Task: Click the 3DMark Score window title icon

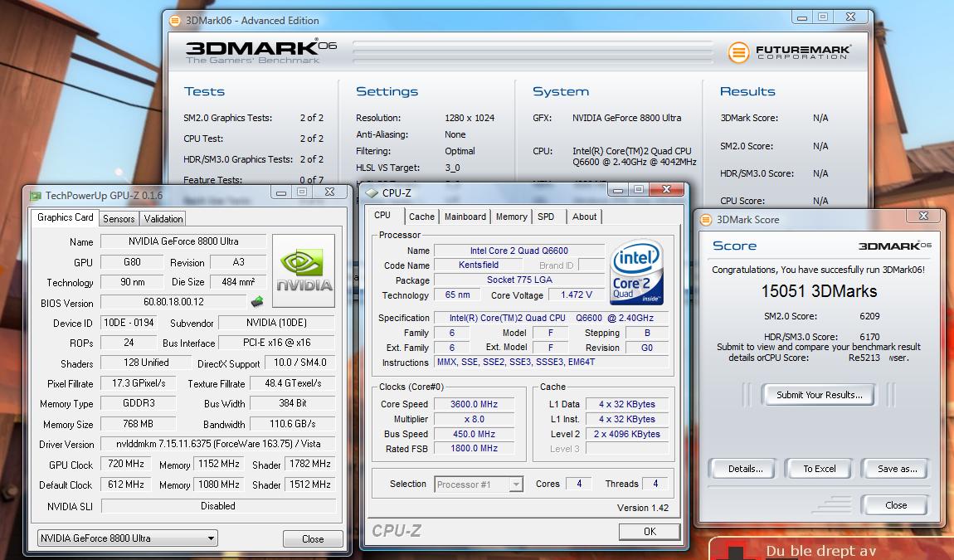Action: click(706, 220)
